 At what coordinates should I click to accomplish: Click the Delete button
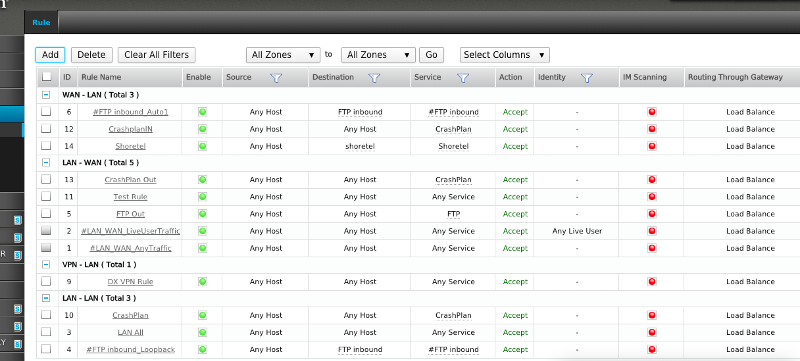[91, 55]
